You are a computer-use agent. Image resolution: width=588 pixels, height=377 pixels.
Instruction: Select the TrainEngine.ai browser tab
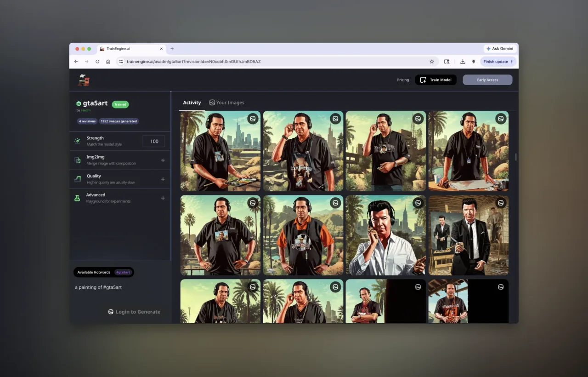coord(131,49)
